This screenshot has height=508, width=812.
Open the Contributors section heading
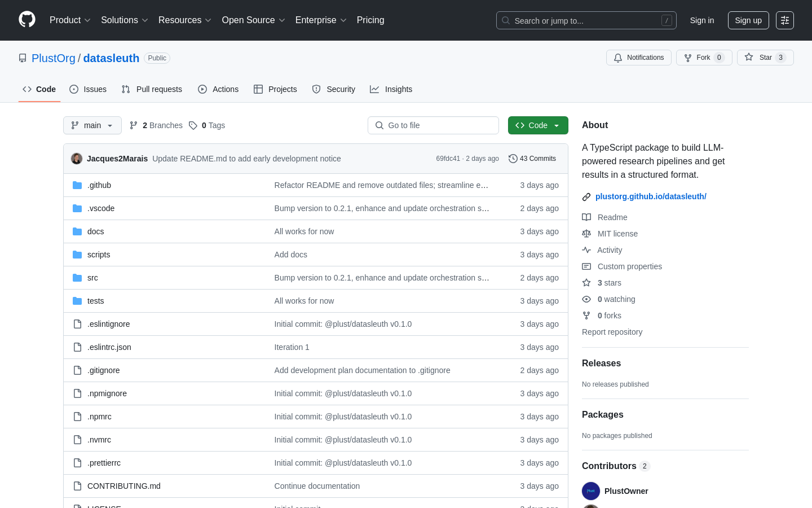click(616, 466)
